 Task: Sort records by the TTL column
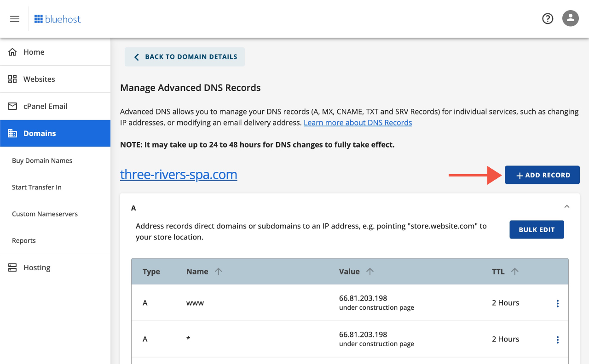point(514,271)
